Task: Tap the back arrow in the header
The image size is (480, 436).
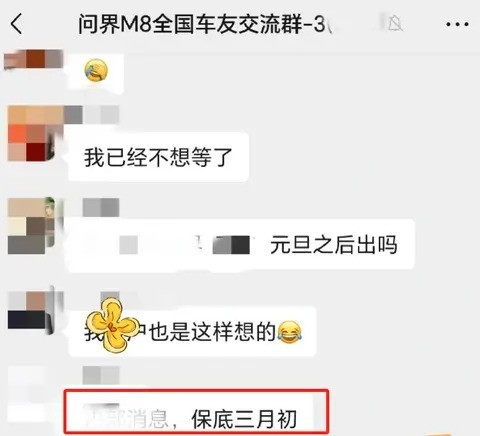Action: pyautogui.click(x=17, y=24)
